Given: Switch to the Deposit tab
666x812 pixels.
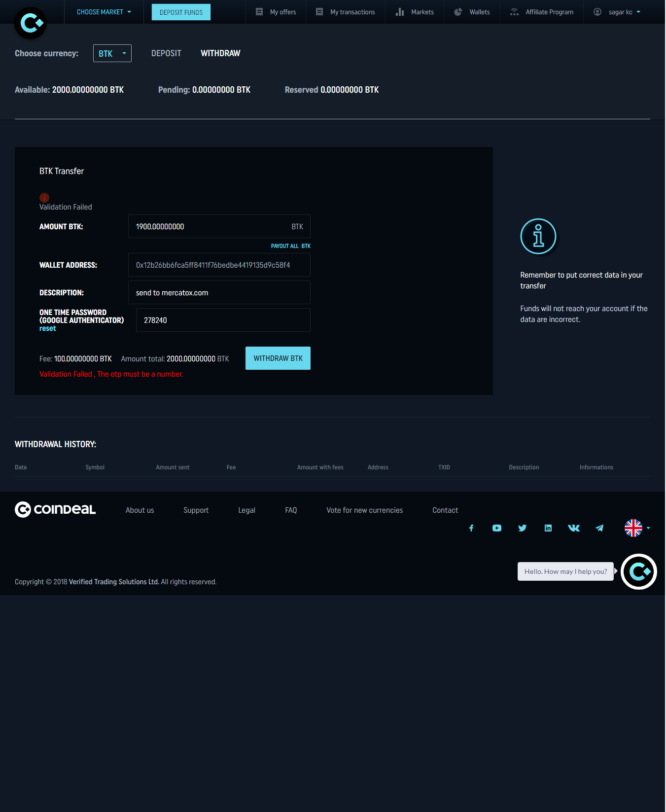Looking at the screenshot, I should (166, 53).
